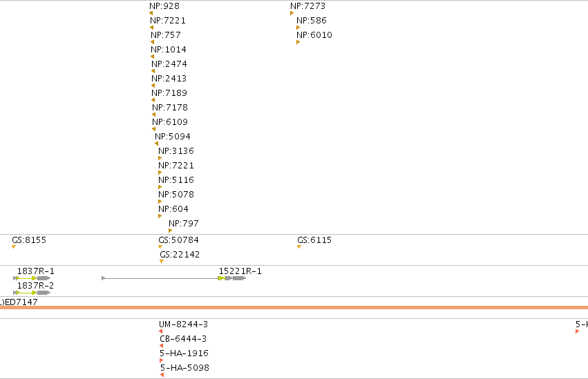Click the down-triangle marker under GS:6115
The width and height of the screenshot is (588, 379).
pyautogui.click(x=299, y=247)
